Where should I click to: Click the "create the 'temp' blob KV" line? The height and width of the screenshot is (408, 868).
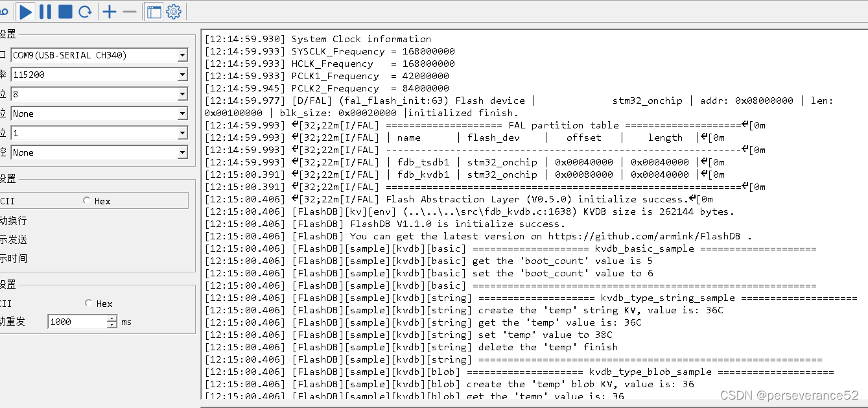[x=449, y=384]
